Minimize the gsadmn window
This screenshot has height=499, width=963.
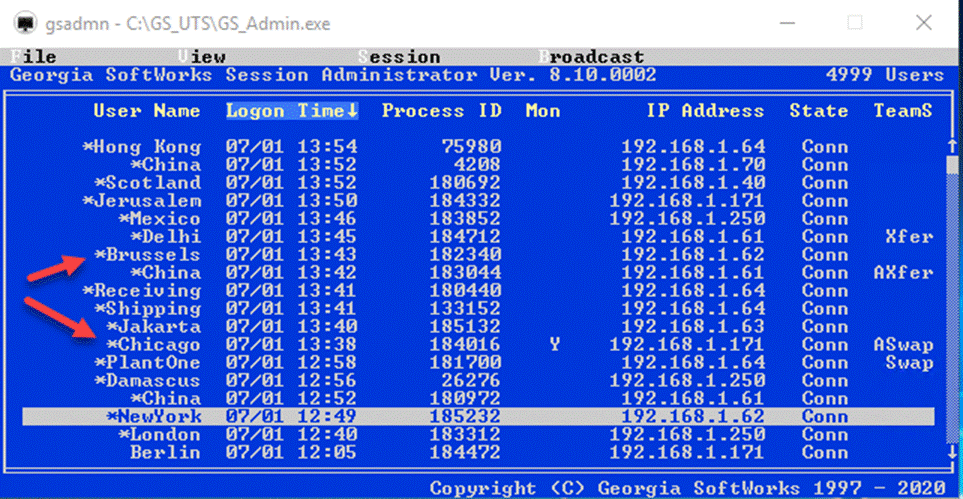pos(786,23)
